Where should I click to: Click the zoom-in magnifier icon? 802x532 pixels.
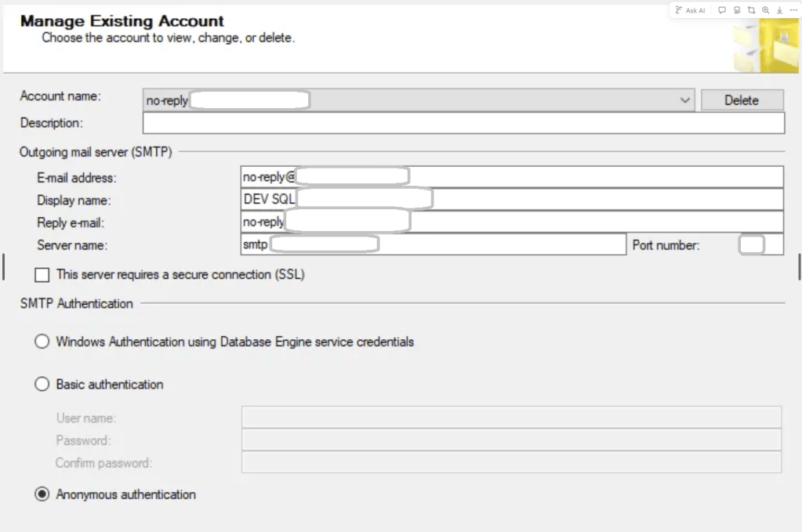coord(765,10)
